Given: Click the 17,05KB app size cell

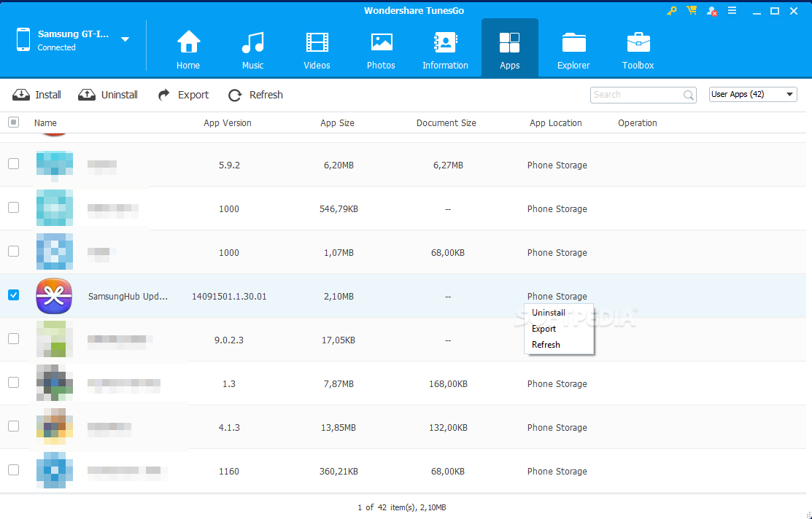Looking at the screenshot, I should pos(339,340).
